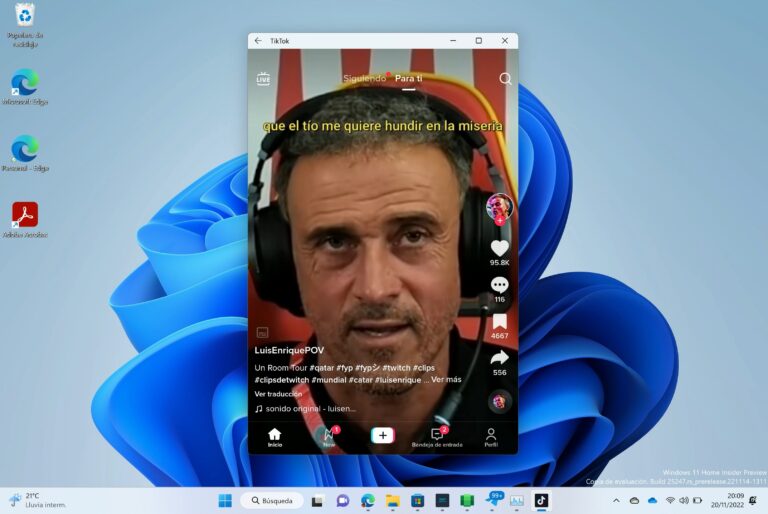Expand caption with Ver más
Screen dimensions: 768x514
point(446,379)
